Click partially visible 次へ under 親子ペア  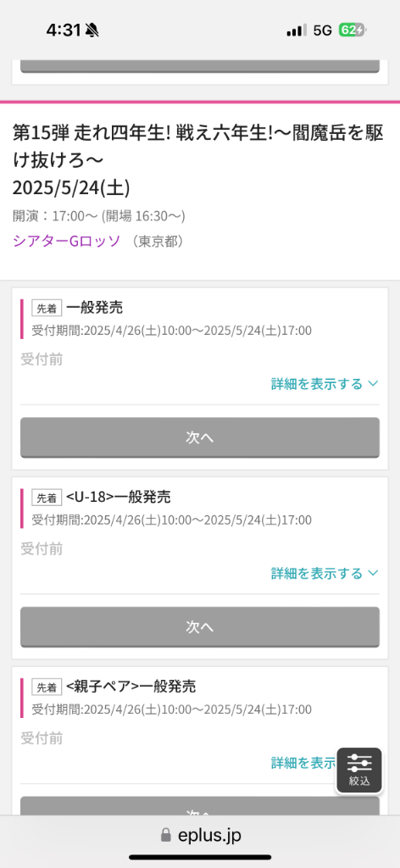click(x=200, y=806)
